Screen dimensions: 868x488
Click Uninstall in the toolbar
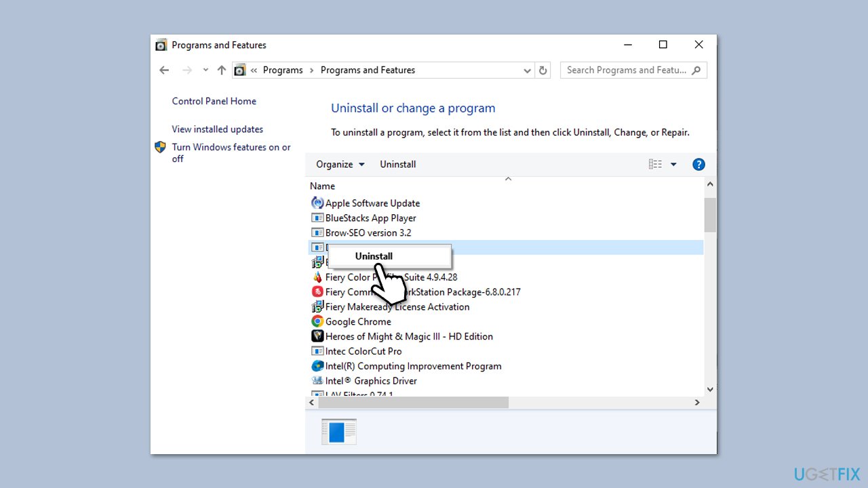pyautogui.click(x=397, y=164)
